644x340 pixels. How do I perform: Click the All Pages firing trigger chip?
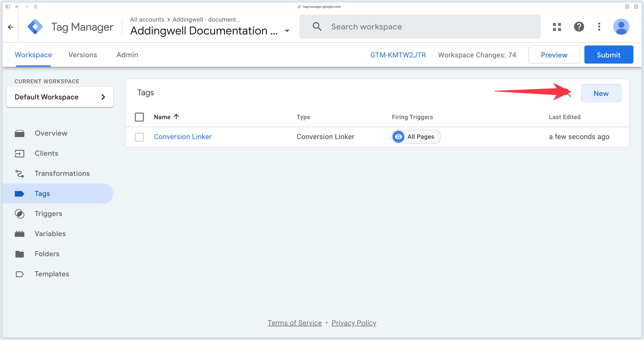click(416, 137)
